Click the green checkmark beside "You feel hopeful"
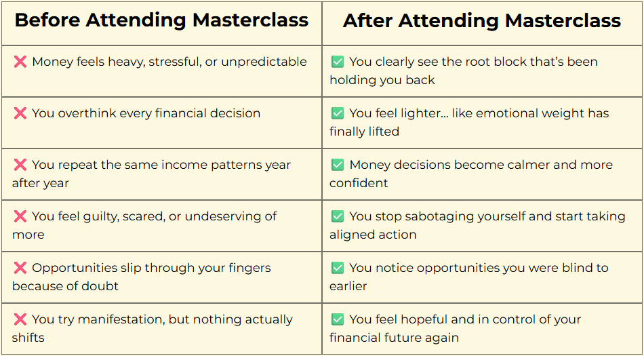The width and height of the screenshot is (644, 356). pyautogui.click(x=337, y=320)
